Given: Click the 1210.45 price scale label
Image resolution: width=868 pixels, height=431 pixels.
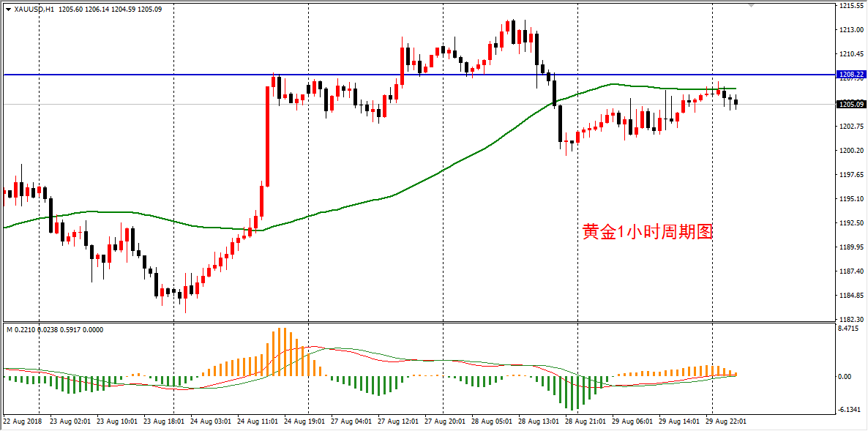Looking at the screenshot, I should (850, 54).
